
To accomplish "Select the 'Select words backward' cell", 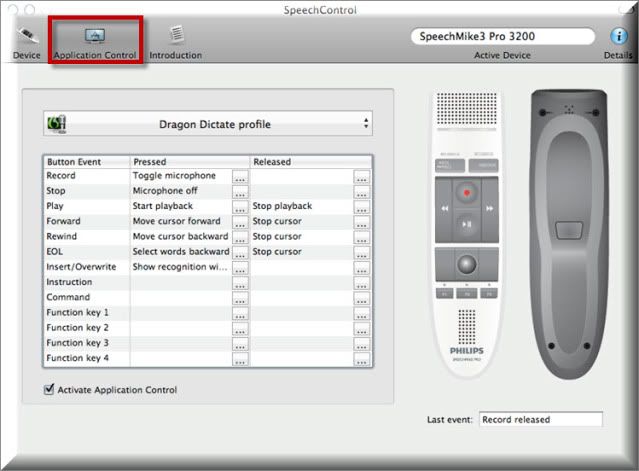I will tap(181, 251).
